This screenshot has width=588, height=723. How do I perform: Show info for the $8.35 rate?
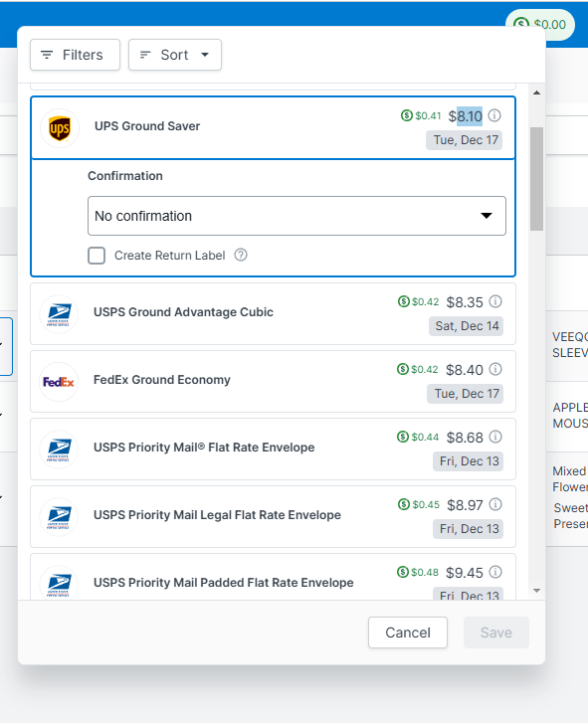pyautogui.click(x=495, y=301)
